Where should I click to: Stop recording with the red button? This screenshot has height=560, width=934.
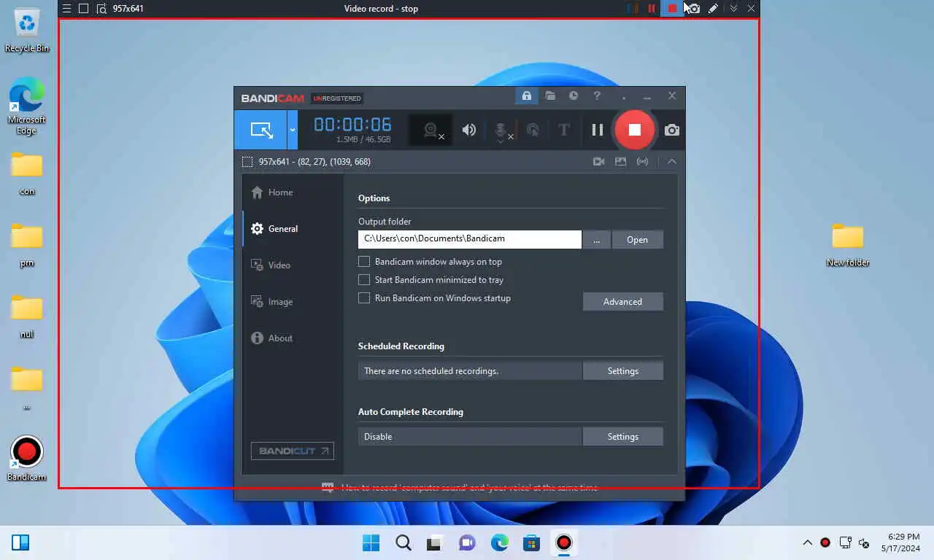pos(634,130)
